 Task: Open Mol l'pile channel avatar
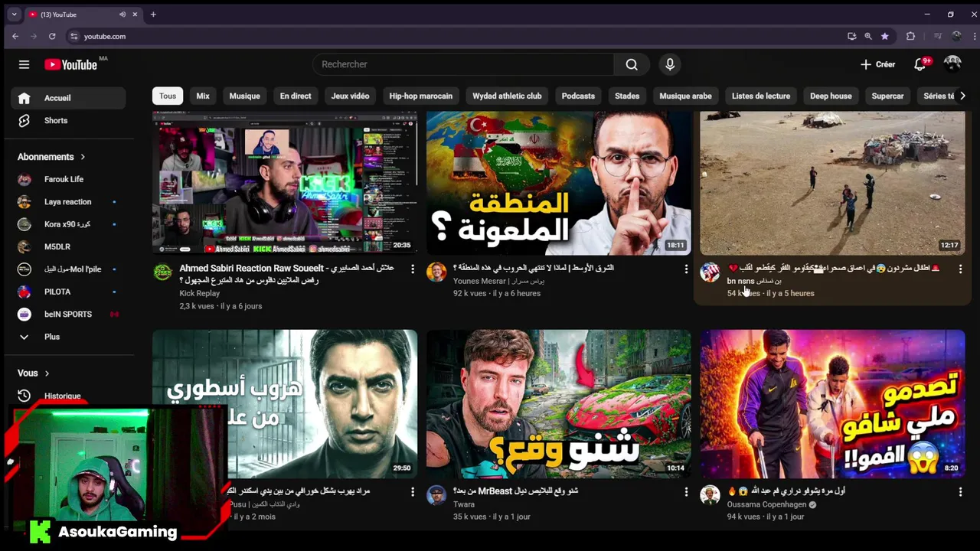click(x=24, y=269)
